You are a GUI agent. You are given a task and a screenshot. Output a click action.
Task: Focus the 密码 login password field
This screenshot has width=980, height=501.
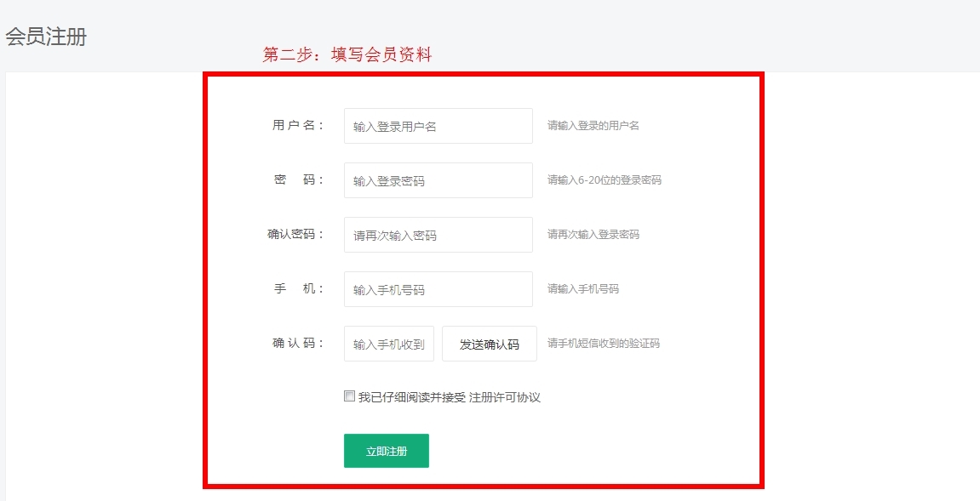click(x=438, y=180)
